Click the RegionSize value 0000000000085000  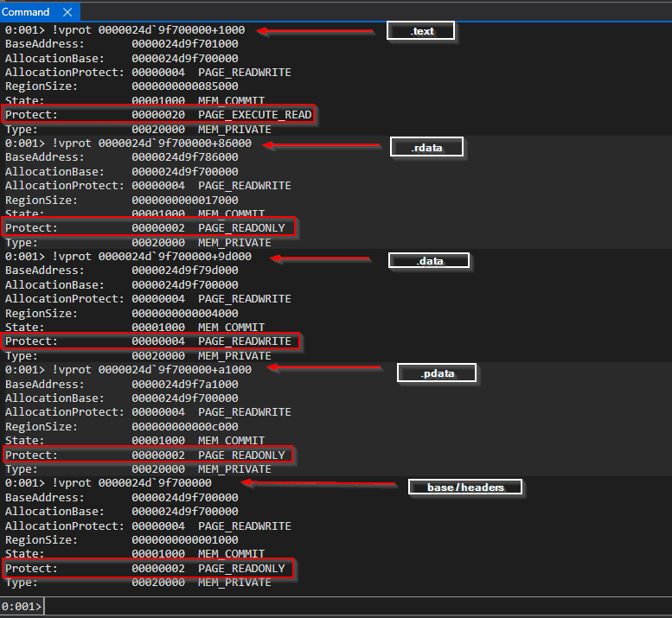coord(185,86)
